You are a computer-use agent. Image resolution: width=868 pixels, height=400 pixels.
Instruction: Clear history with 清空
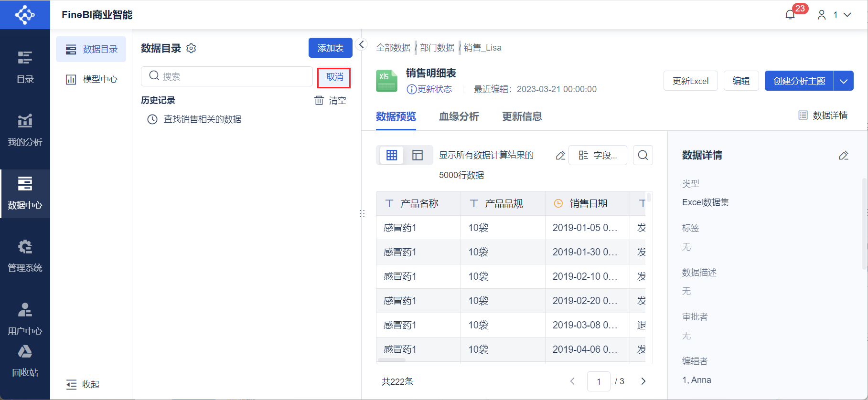(x=337, y=101)
